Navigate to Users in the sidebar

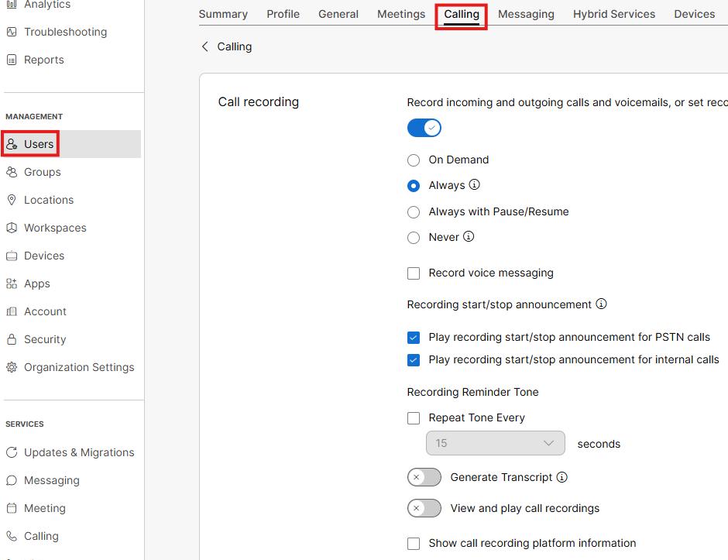point(38,144)
